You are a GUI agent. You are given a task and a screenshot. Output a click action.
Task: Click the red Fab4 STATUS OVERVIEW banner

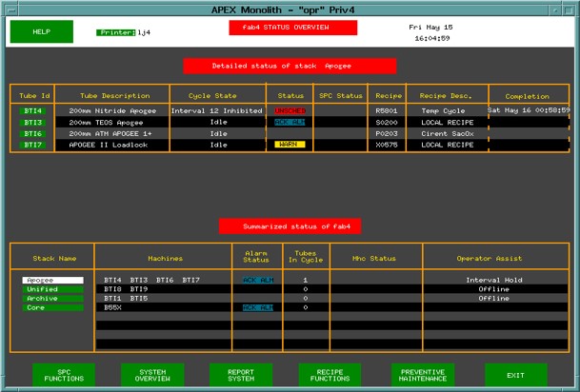click(x=293, y=28)
